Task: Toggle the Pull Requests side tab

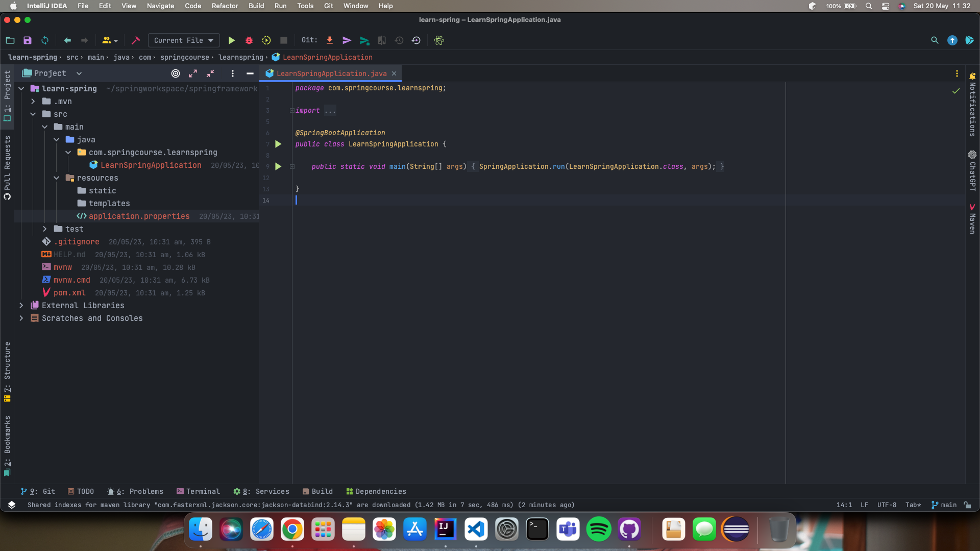Action: click(x=7, y=168)
